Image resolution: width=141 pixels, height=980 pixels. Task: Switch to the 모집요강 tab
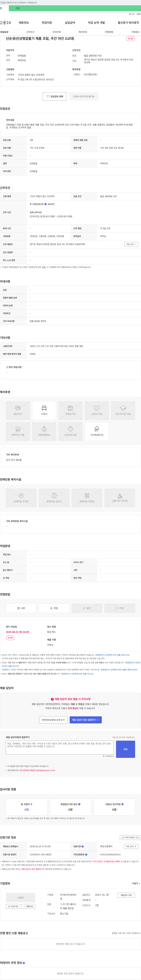pos(4,32)
